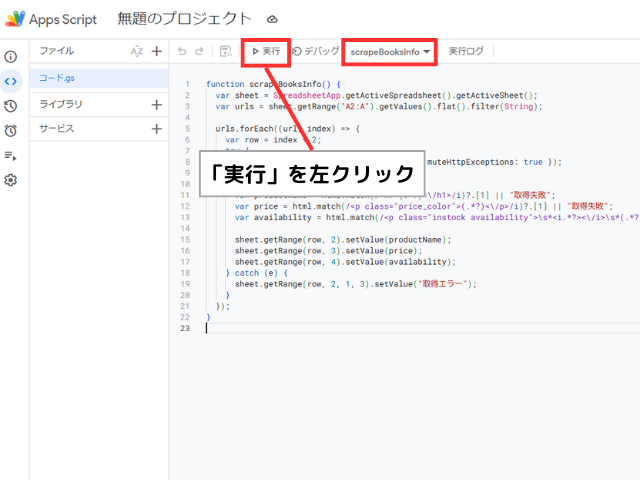The width and height of the screenshot is (640, 480).
Task: Click the undo arrow in toolbar
Action: tap(182, 51)
